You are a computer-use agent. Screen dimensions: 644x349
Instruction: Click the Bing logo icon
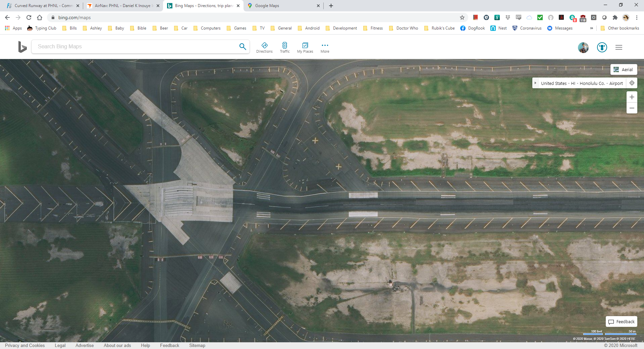point(22,47)
